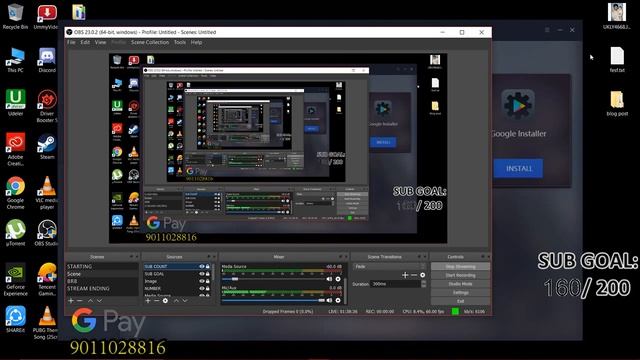
Task: Add a scene transition with the plus icon
Action: pyautogui.click(x=405, y=275)
